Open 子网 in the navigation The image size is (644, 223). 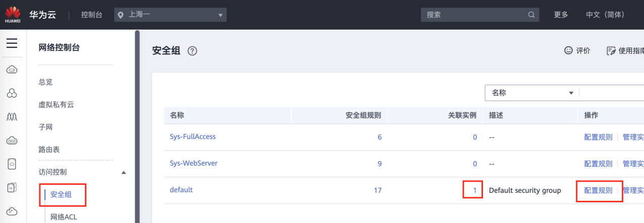click(x=46, y=127)
